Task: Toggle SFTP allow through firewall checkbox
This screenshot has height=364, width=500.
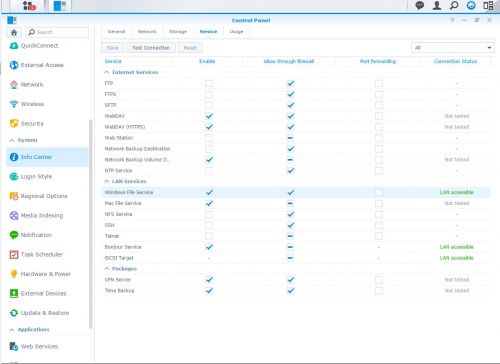Action: coord(290,105)
